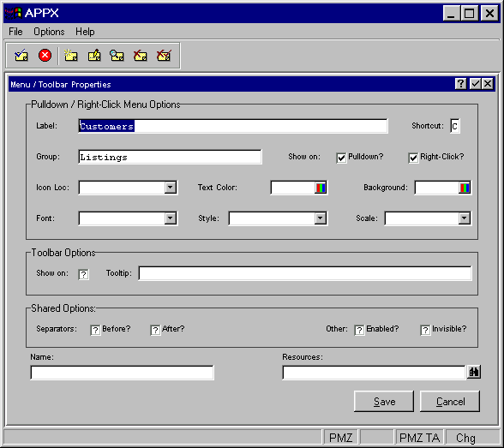
Task: Uncheck the Right-Click? checkbox
Action: (413, 158)
